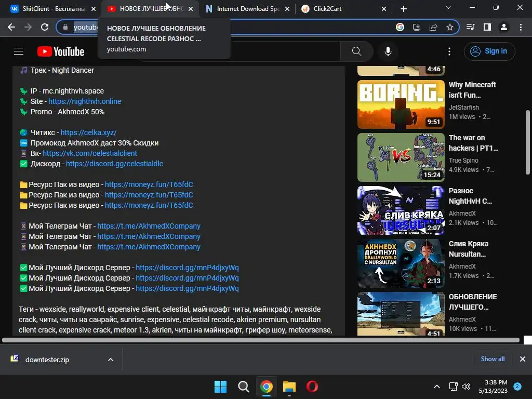
Task: Close the Click2Cart tab
Action: click(384, 9)
